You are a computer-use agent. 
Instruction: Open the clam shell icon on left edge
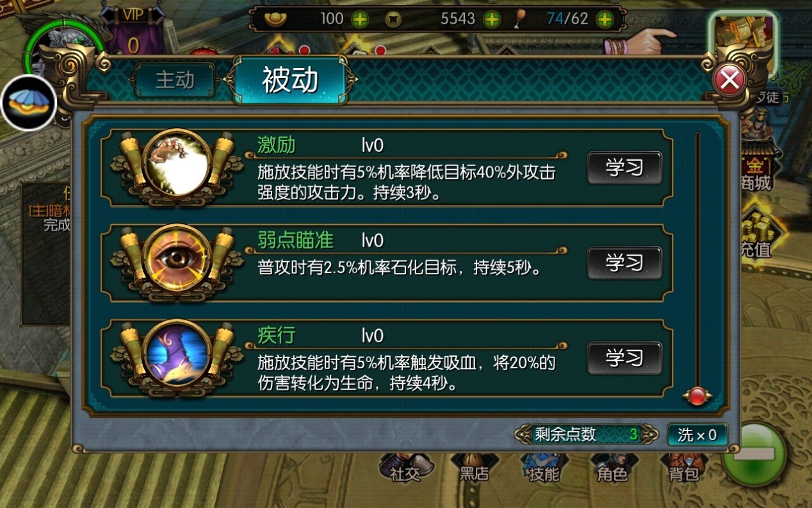coord(29,102)
